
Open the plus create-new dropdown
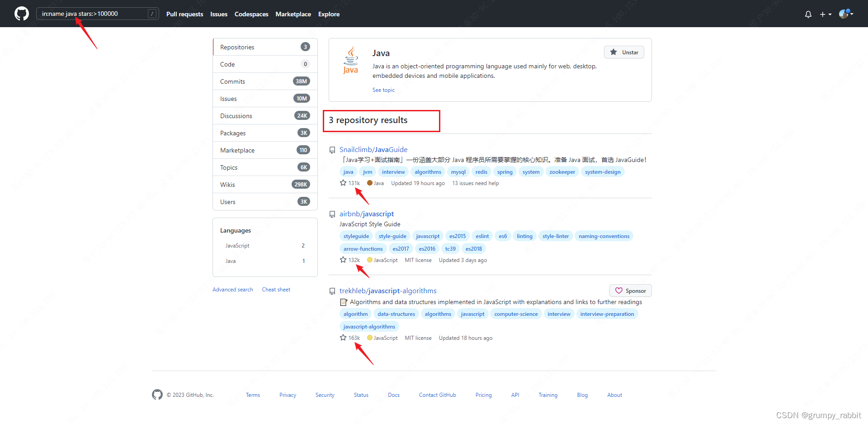pos(826,14)
